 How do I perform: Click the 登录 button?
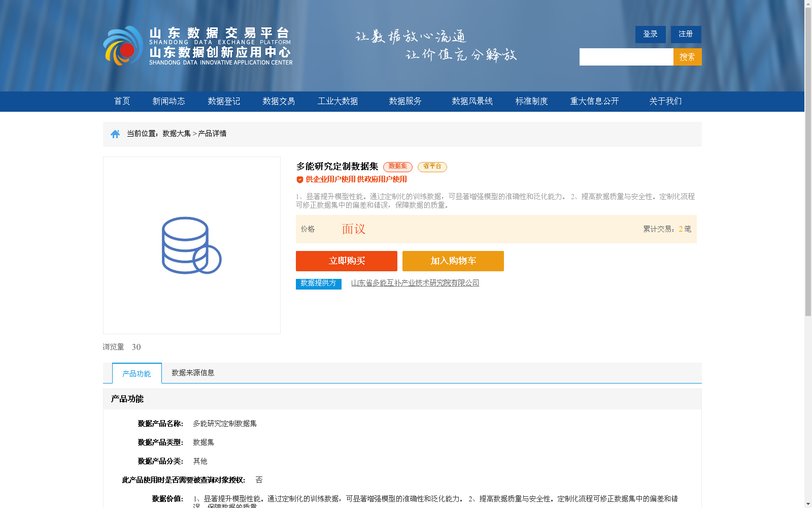[x=651, y=35]
